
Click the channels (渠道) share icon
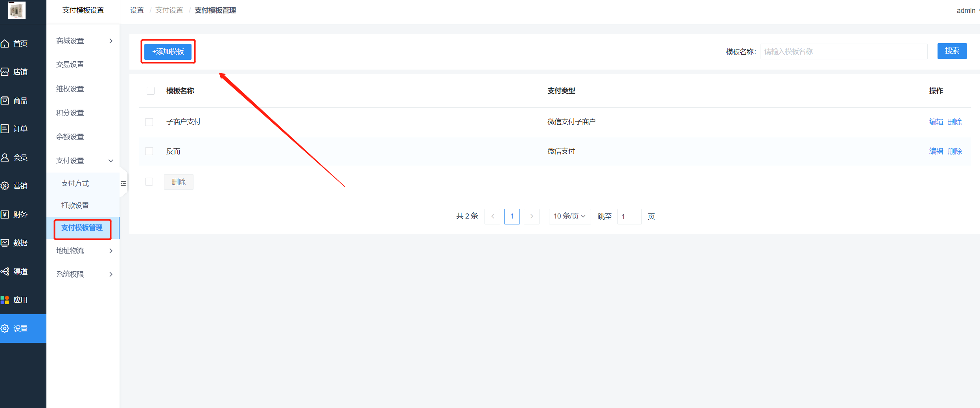pos(5,272)
